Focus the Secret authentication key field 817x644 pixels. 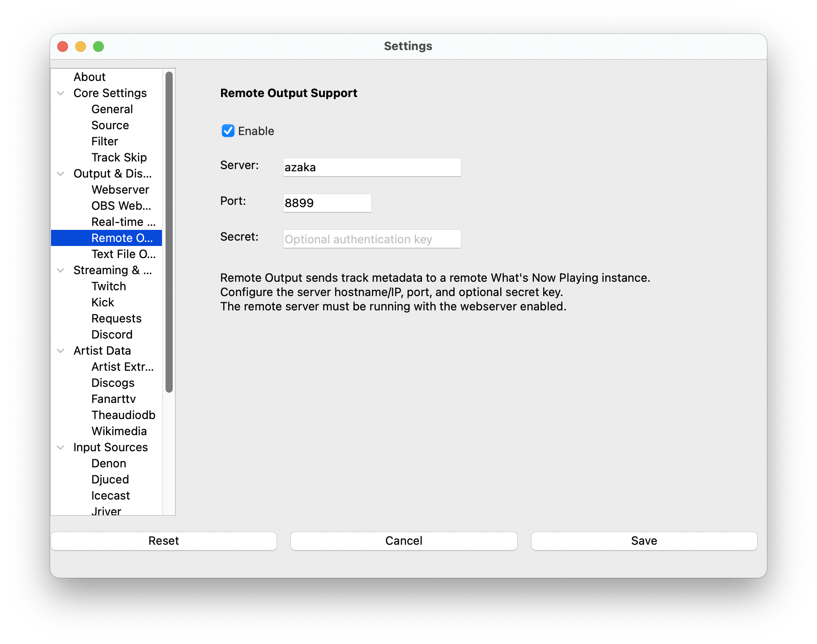pyautogui.click(x=371, y=239)
